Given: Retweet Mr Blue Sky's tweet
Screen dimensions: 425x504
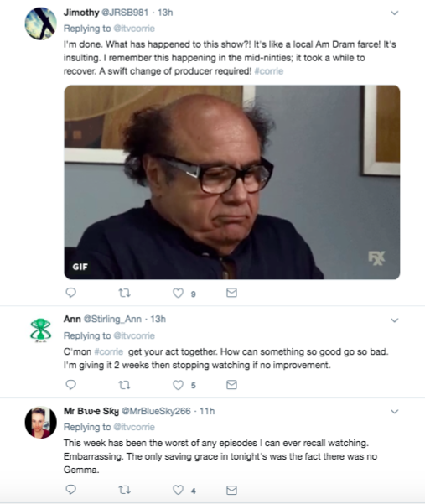Looking at the screenshot, I should (x=124, y=490).
